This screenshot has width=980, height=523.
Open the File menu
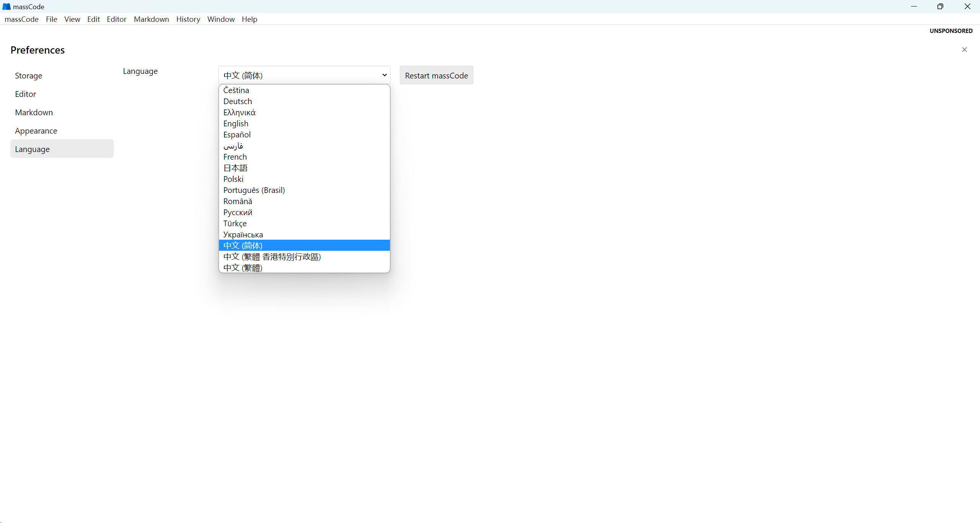(x=51, y=19)
